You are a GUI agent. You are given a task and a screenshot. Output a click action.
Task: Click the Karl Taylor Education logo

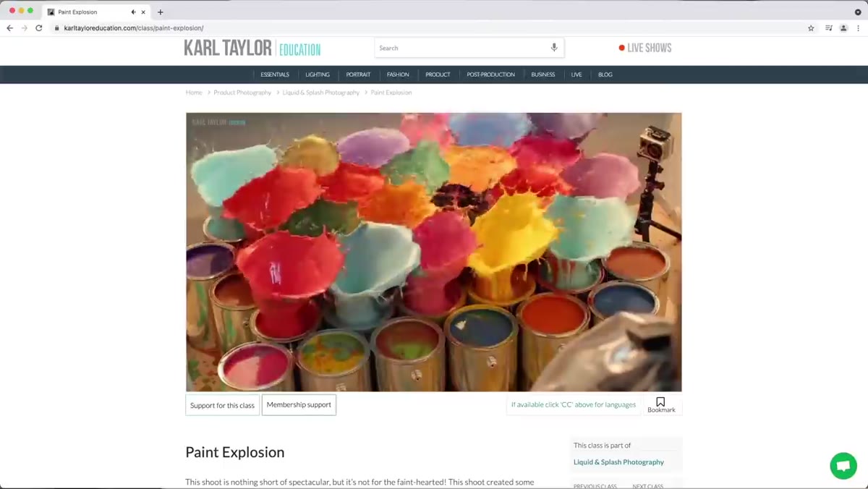pyautogui.click(x=252, y=48)
